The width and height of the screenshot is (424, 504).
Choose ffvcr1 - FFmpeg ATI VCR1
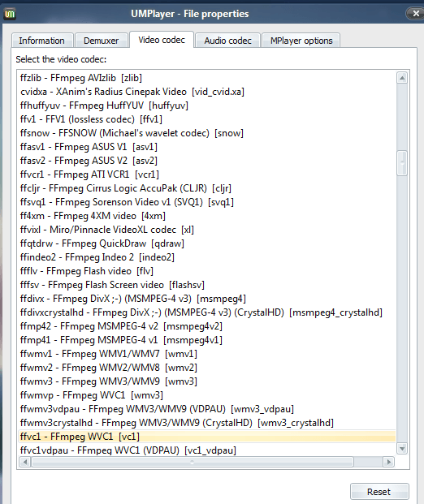point(89,174)
